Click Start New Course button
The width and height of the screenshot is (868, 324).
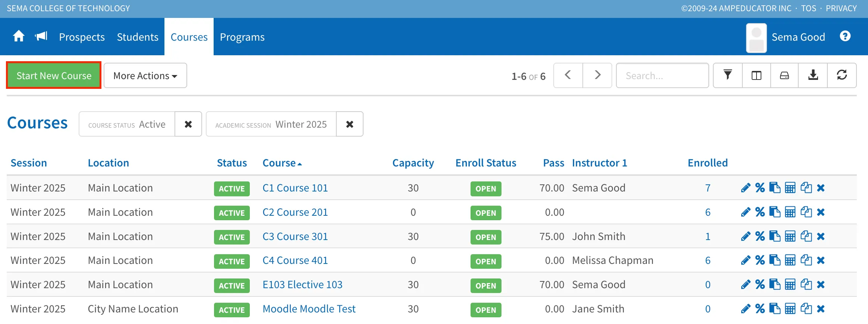[x=54, y=75]
